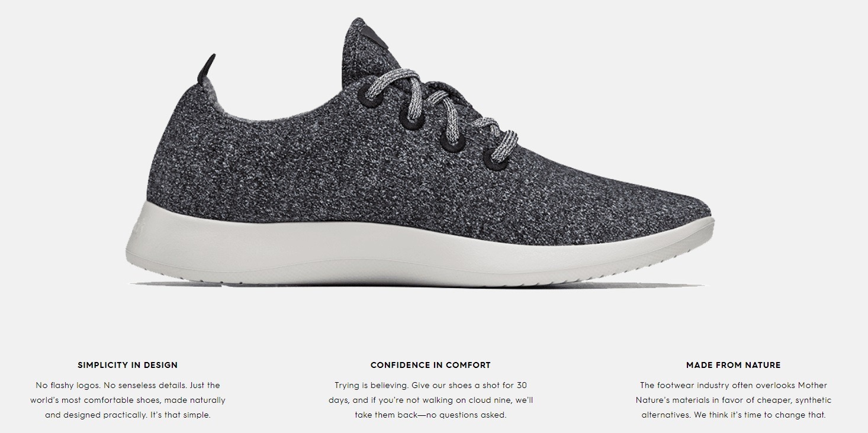Click 'The footwear industry often overlooks' paragraph

pos(734,400)
